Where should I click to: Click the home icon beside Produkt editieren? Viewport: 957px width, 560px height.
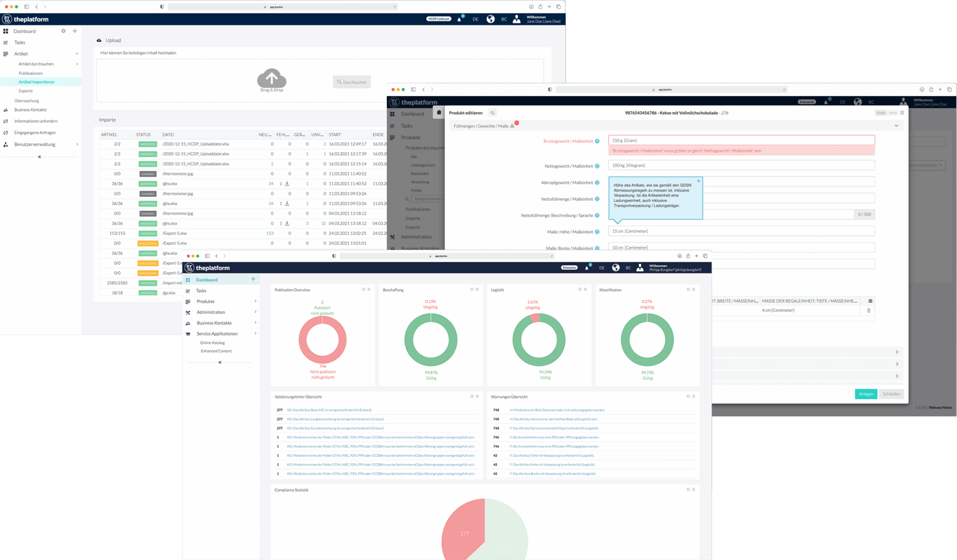click(x=439, y=113)
